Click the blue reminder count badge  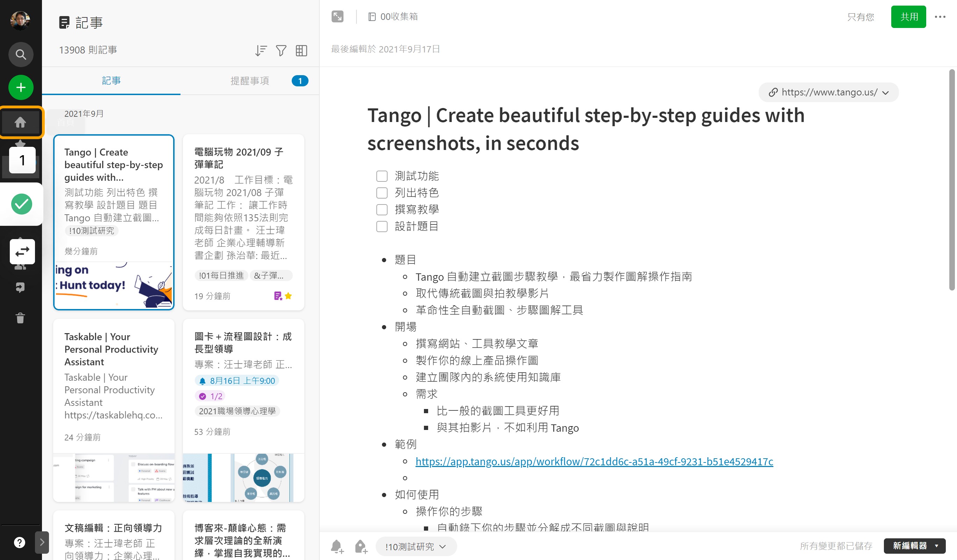pyautogui.click(x=300, y=81)
